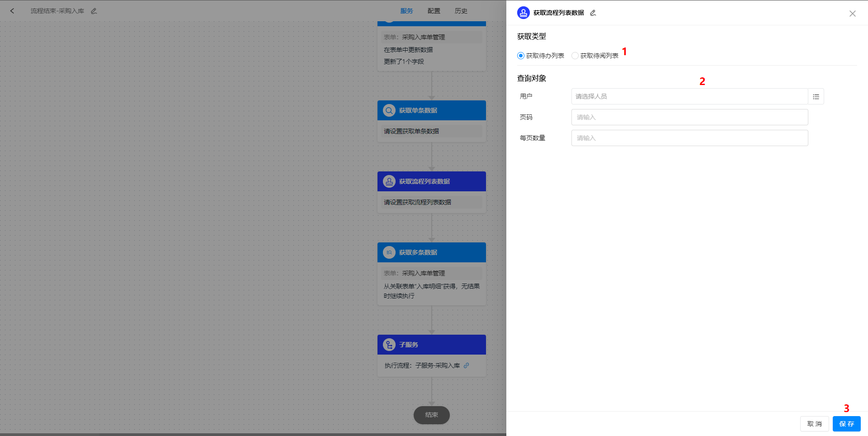Screen dimensions: 868x436
Task: Click the link icon after 子服务-采购入库
Action: (x=467, y=365)
